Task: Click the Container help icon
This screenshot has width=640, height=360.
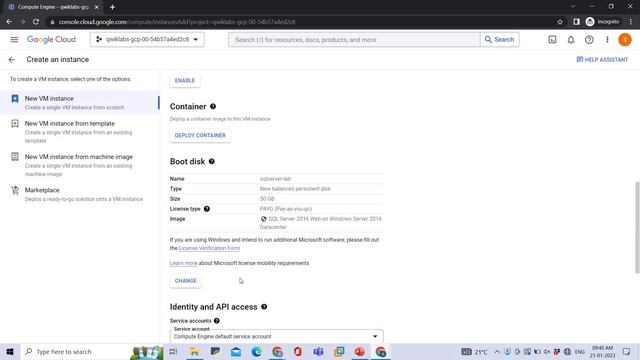Action: [x=213, y=107]
